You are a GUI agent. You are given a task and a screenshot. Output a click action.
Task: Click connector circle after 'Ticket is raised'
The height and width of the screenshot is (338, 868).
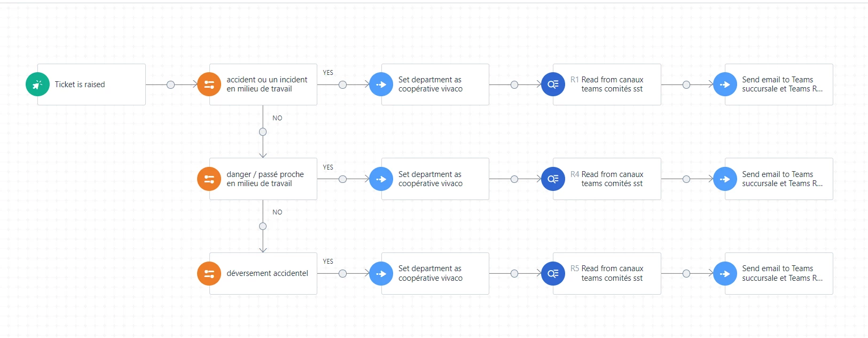tap(170, 84)
